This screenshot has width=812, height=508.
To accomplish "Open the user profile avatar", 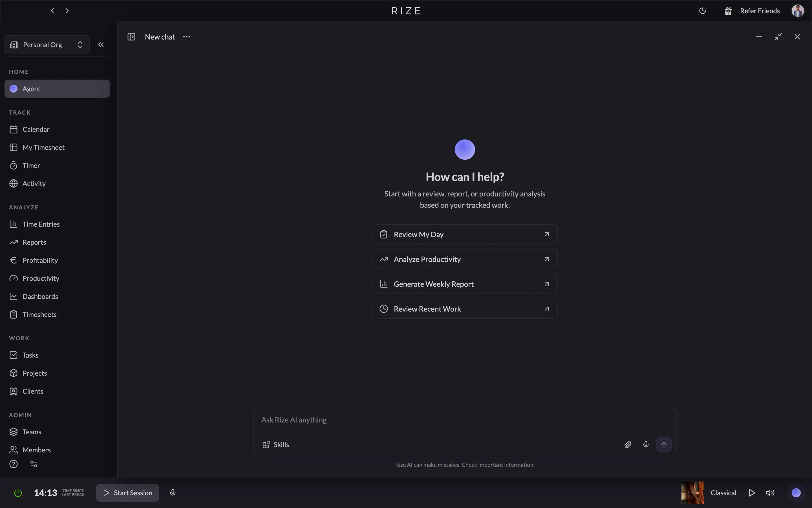I will pos(798,11).
